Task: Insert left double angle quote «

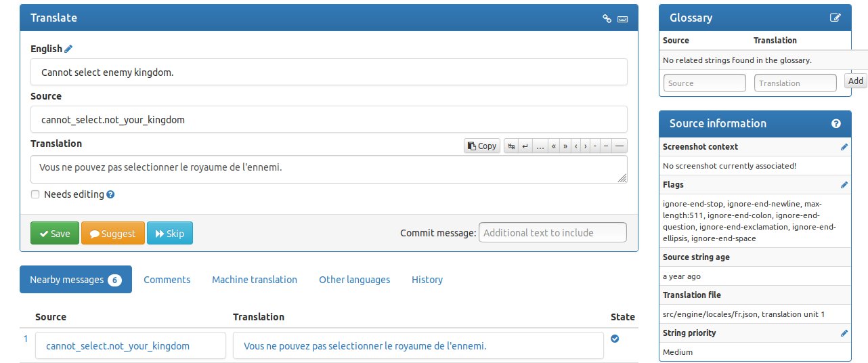Action: pos(554,146)
